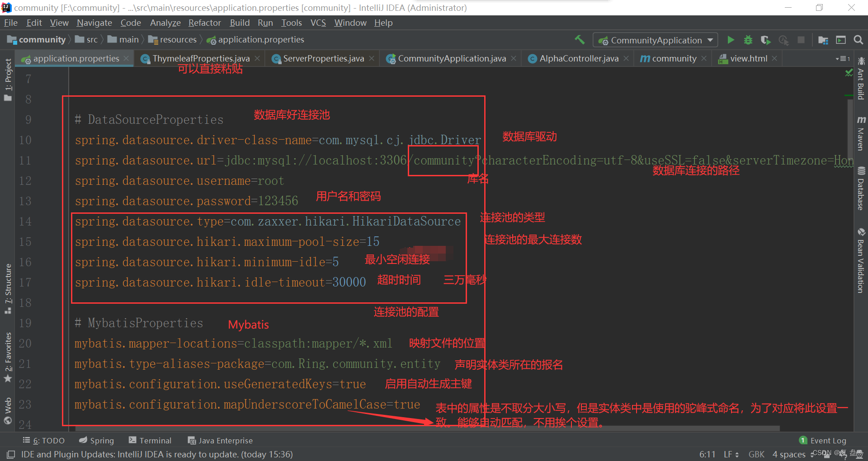The image size is (868, 461).
Task: Click the profiler run icon
Action: (783, 40)
